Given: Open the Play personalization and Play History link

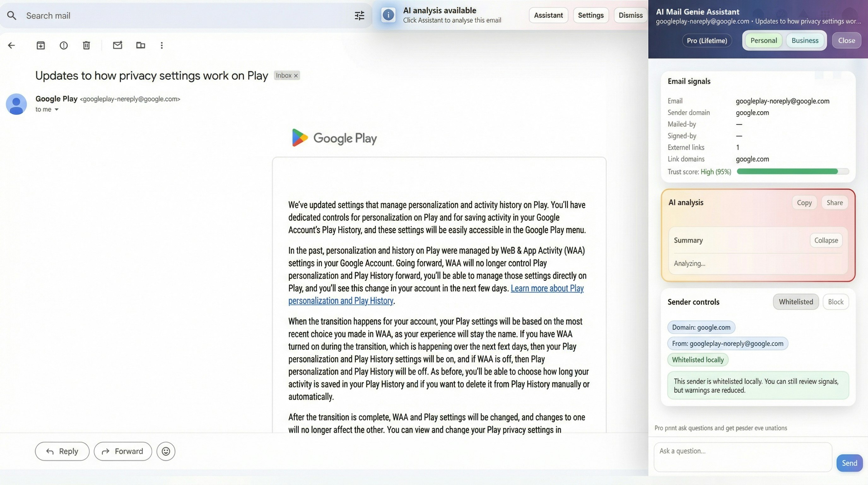Looking at the screenshot, I should 341,301.
